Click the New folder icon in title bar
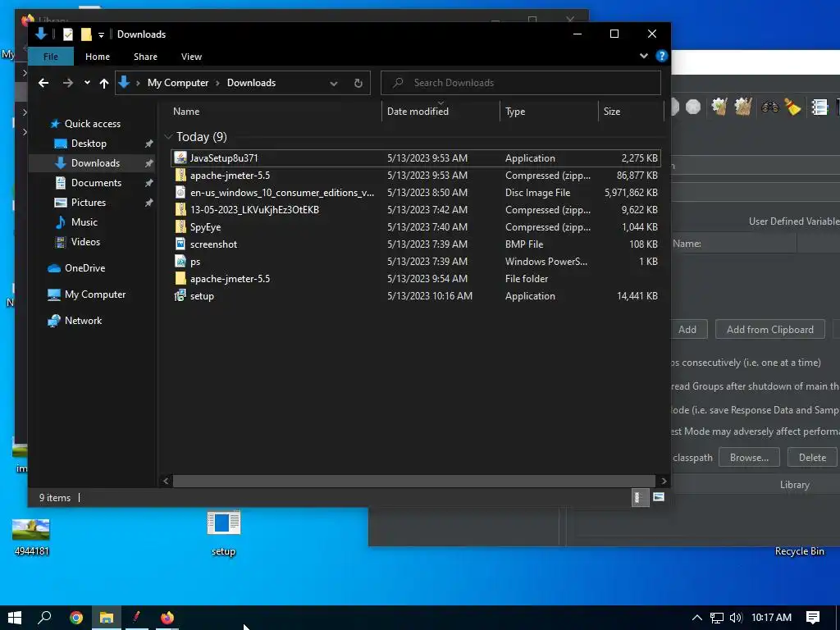 (85, 34)
